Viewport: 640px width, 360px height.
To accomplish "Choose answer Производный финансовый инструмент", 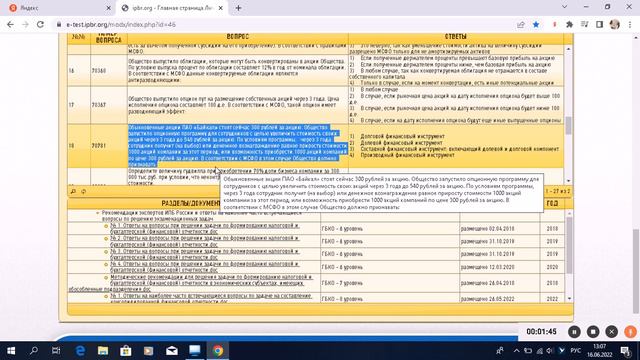I will pos(407,155).
